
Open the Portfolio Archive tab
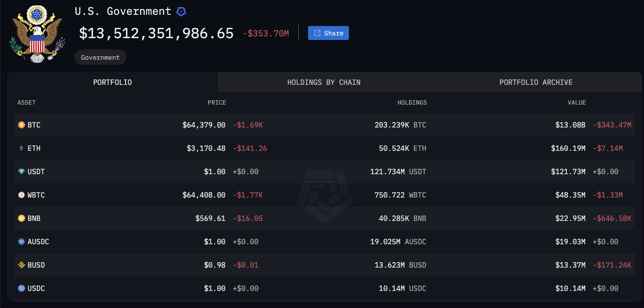(536, 82)
